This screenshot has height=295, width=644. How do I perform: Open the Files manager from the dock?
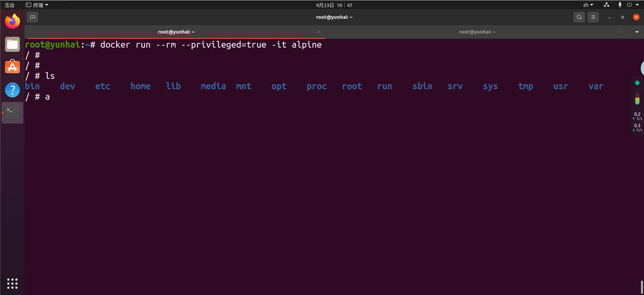click(x=12, y=44)
